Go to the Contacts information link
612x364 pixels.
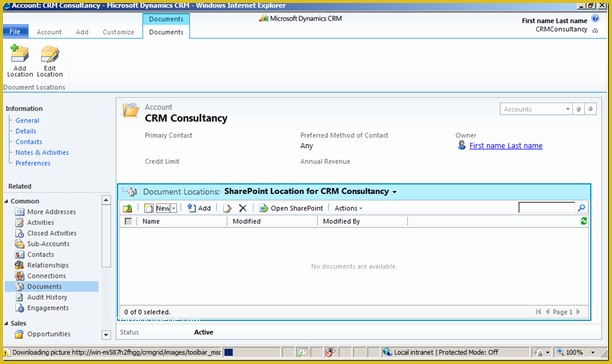point(29,142)
